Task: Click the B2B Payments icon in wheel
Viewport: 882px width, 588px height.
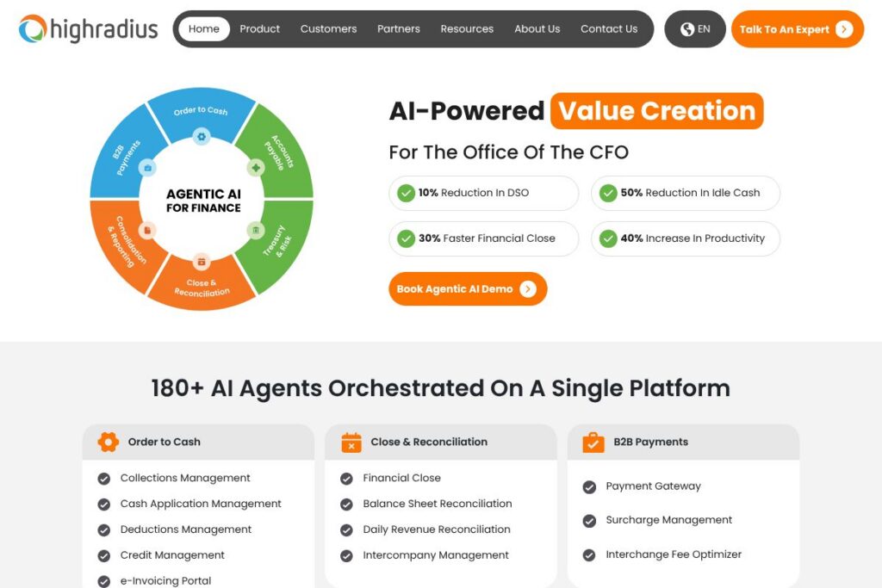Action: [147, 168]
